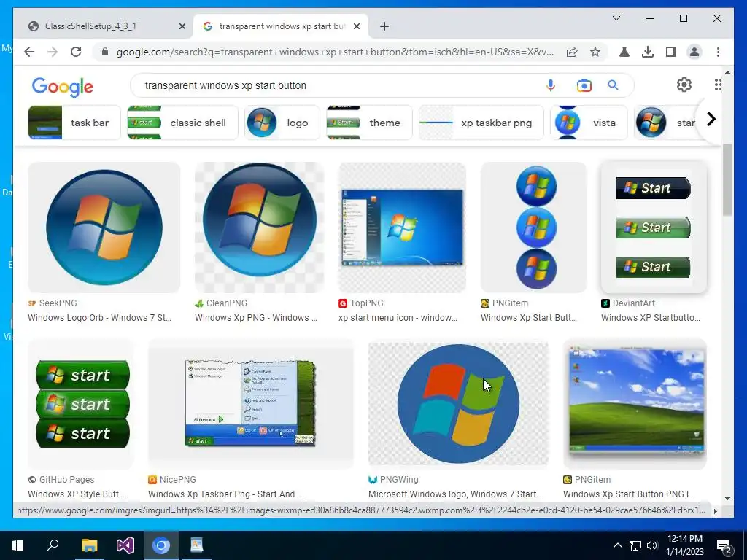Open 'Windows XP Style Butt...' link

click(76, 494)
